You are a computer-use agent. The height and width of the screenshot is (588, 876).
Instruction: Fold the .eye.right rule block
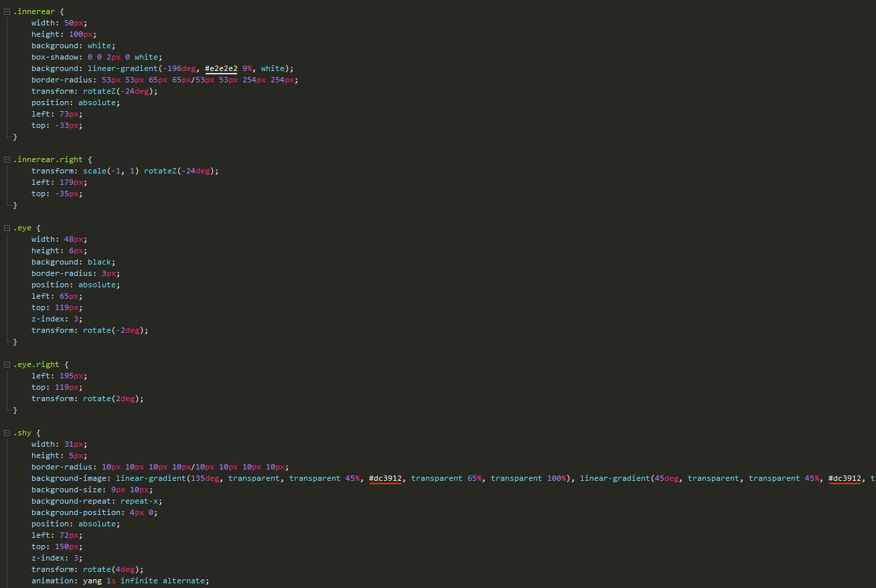pos(7,365)
